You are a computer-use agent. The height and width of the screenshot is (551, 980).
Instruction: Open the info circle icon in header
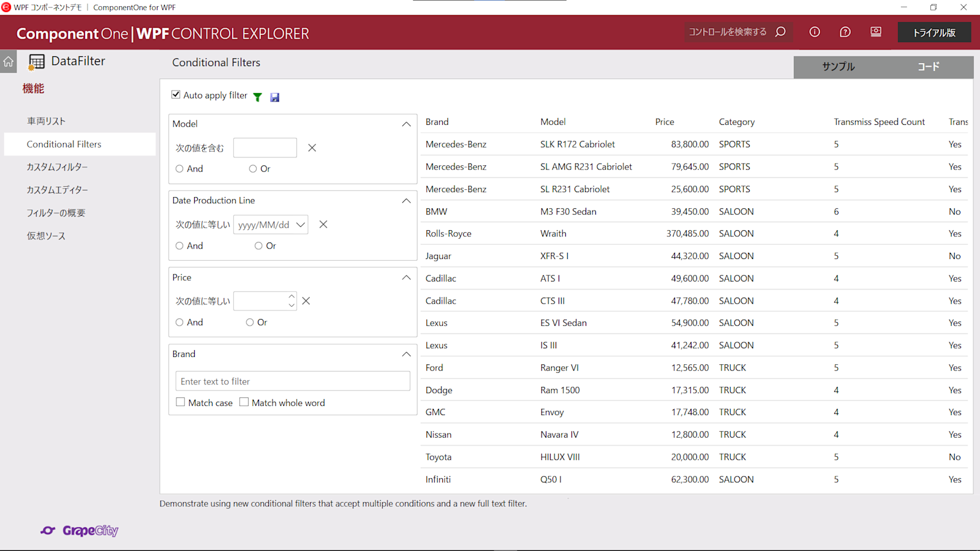(x=815, y=32)
